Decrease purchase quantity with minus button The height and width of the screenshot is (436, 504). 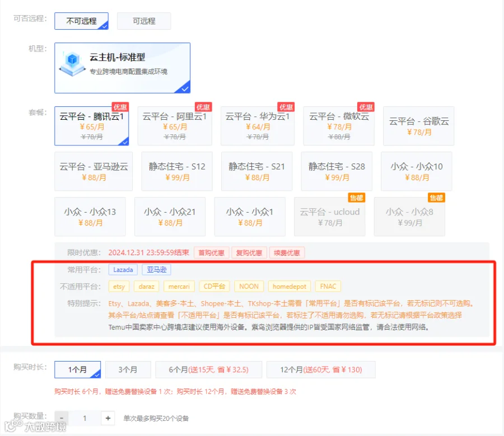click(62, 418)
